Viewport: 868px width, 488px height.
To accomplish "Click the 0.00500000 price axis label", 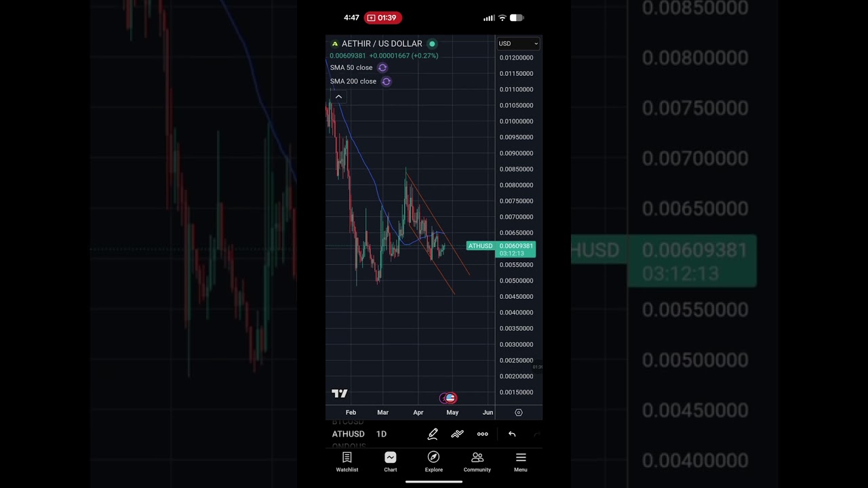I will coord(516,281).
